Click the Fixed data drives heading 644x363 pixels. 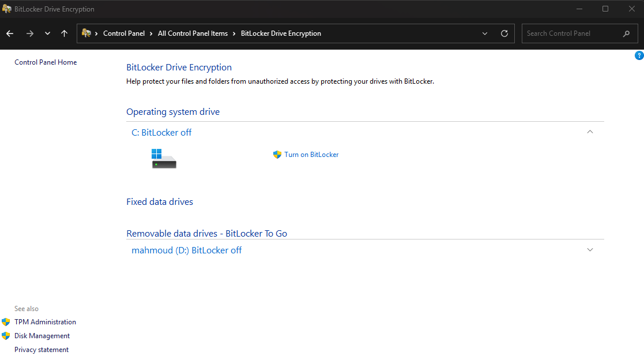pos(160,202)
